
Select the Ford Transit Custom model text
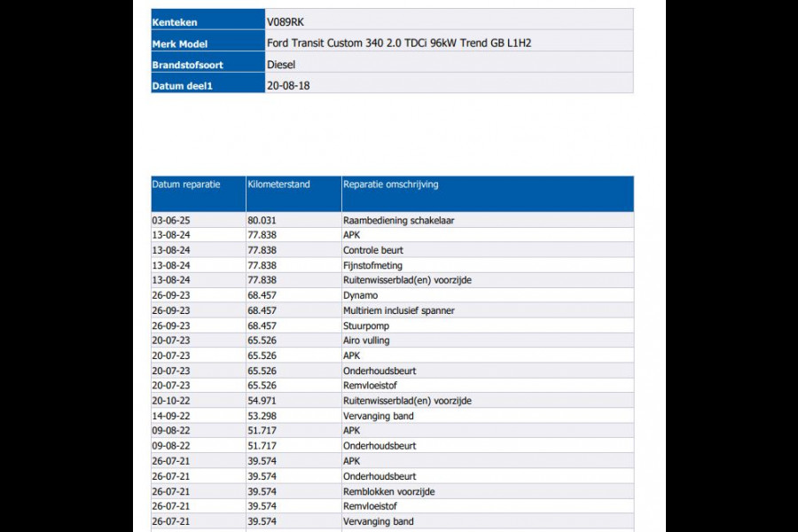click(398, 43)
